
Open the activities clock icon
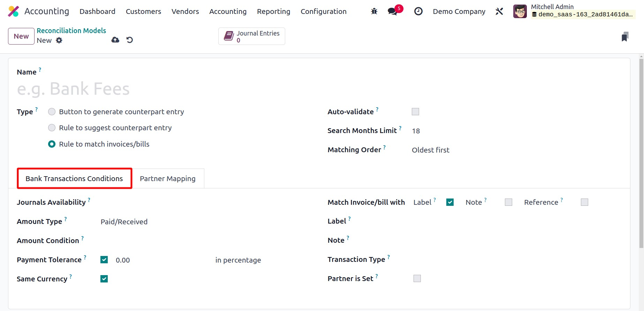coord(418,11)
